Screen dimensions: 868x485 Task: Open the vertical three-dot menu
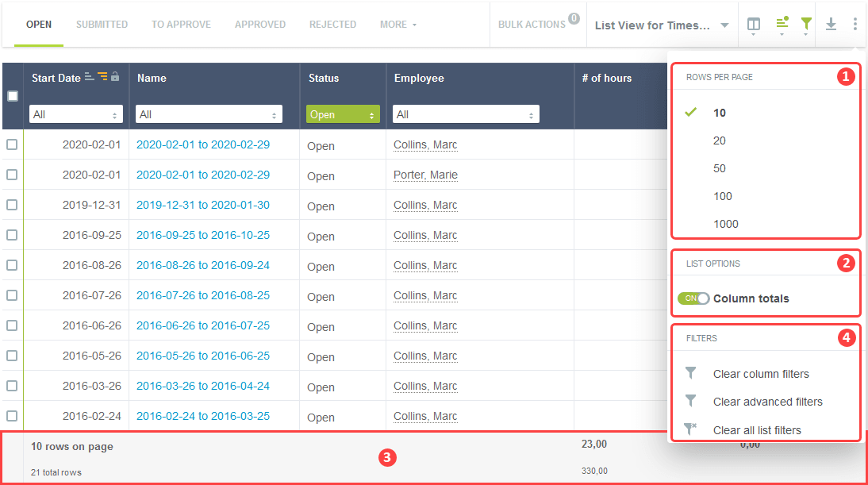(855, 24)
